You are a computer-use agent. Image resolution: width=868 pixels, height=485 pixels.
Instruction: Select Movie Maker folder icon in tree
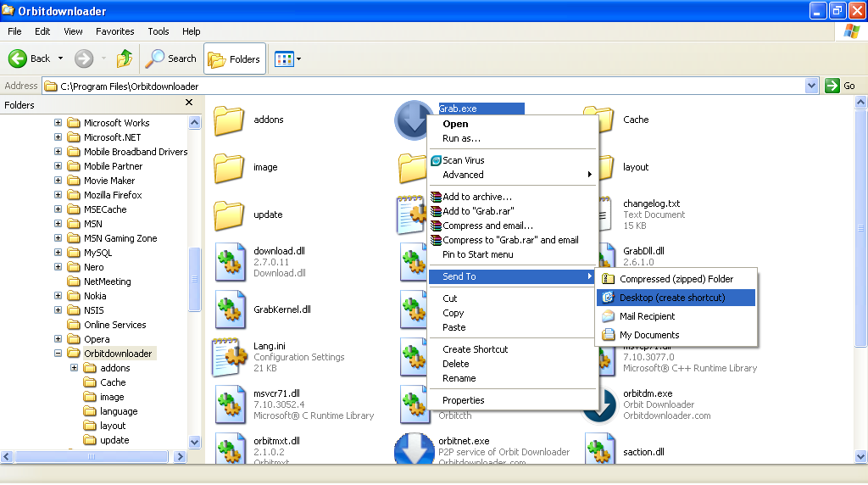74,181
